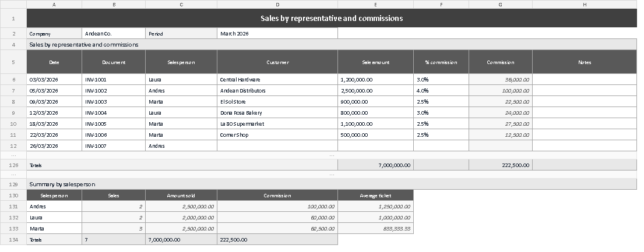Select date cell 03/03/2026
Viewport: 644px width, 252px height.
tap(54, 80)
